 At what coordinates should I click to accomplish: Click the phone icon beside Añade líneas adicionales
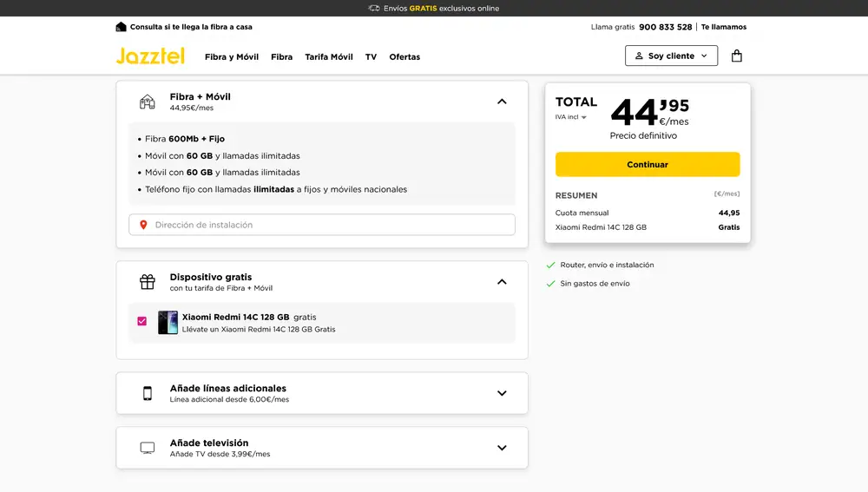(148, 393)
